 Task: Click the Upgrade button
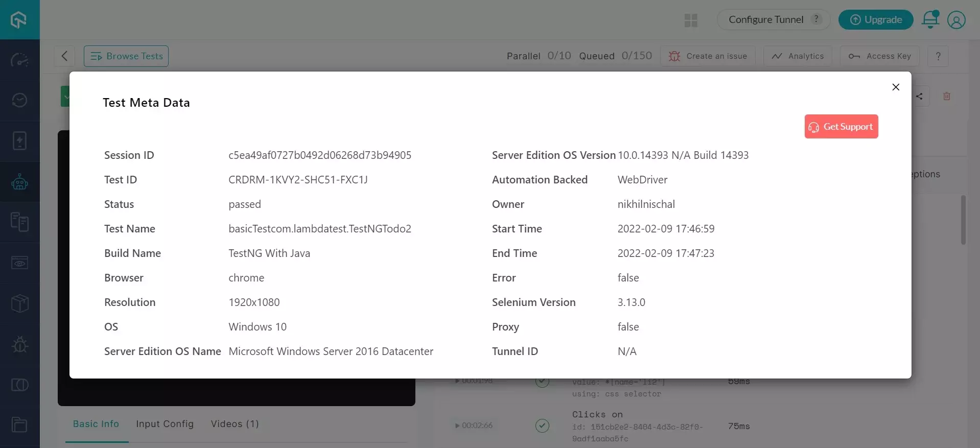(x=875, y=20)
